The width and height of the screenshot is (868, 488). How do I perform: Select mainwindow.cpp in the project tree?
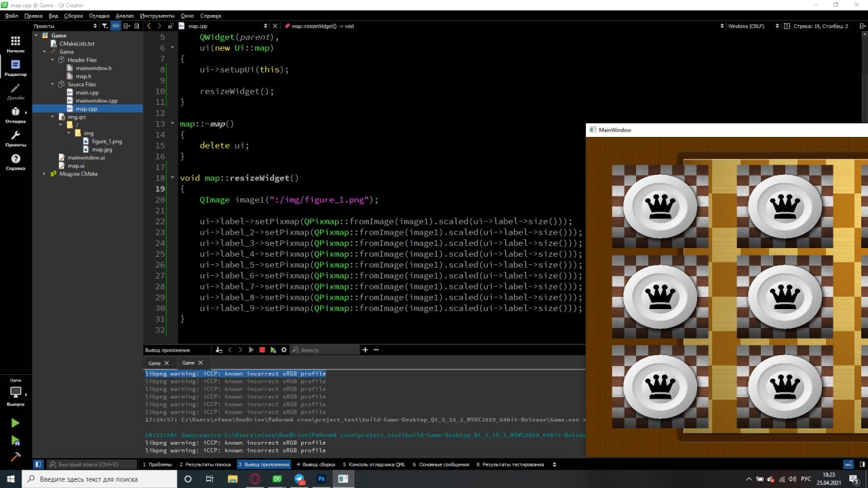[x=96, y=100]
